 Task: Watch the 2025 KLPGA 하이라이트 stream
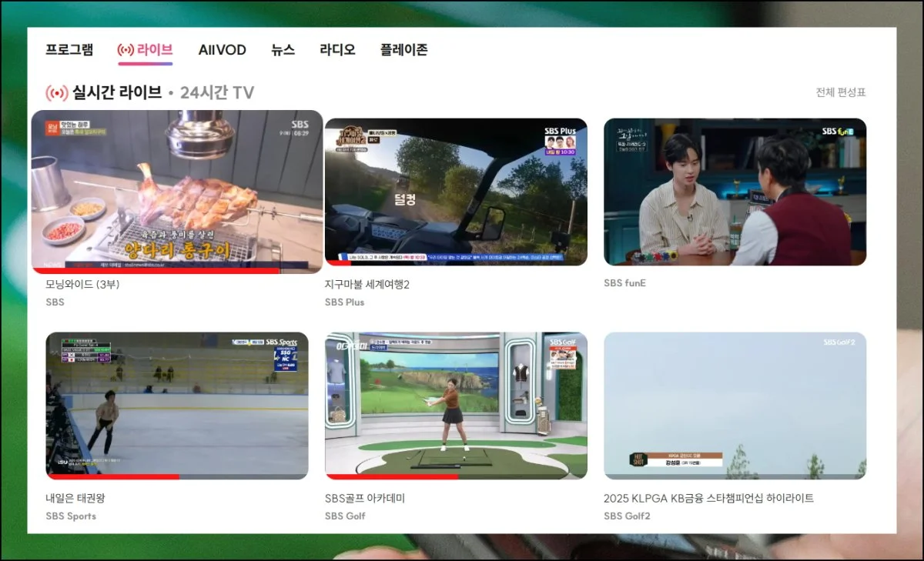click(735, 406)
